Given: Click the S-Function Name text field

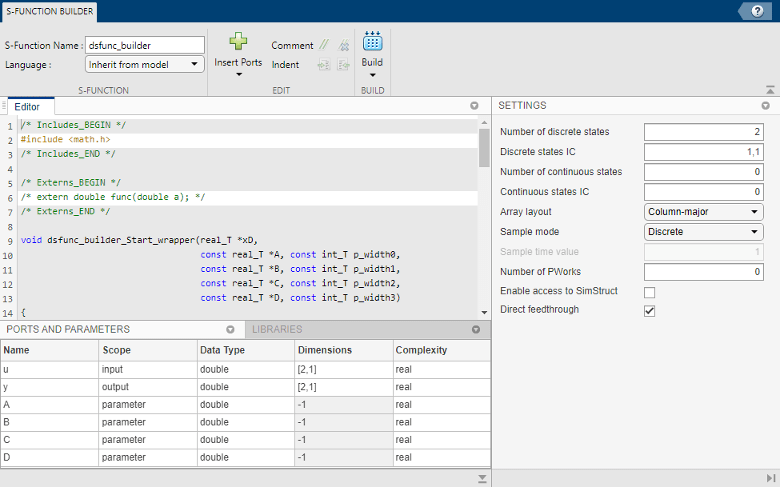Looking at the screenshot, I should tap(145, 45).
